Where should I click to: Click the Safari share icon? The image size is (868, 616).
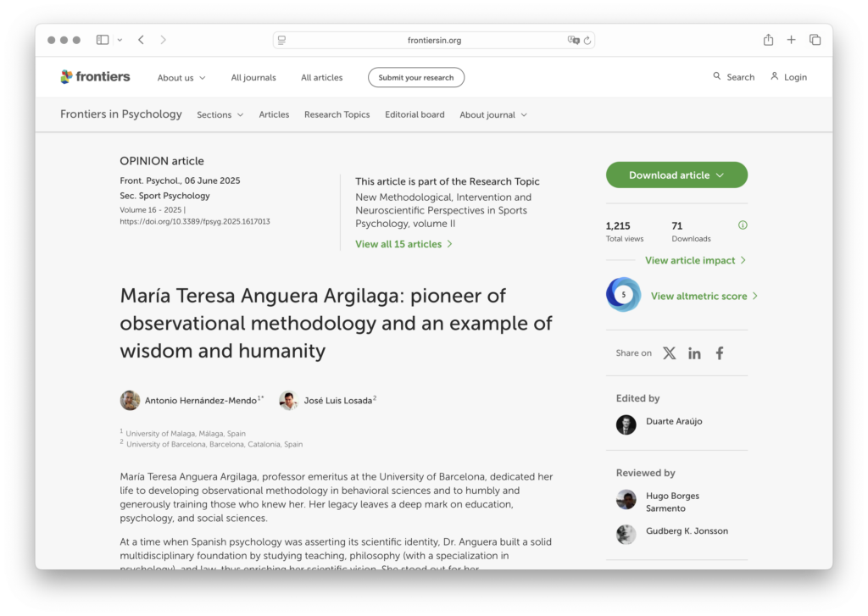768,40
